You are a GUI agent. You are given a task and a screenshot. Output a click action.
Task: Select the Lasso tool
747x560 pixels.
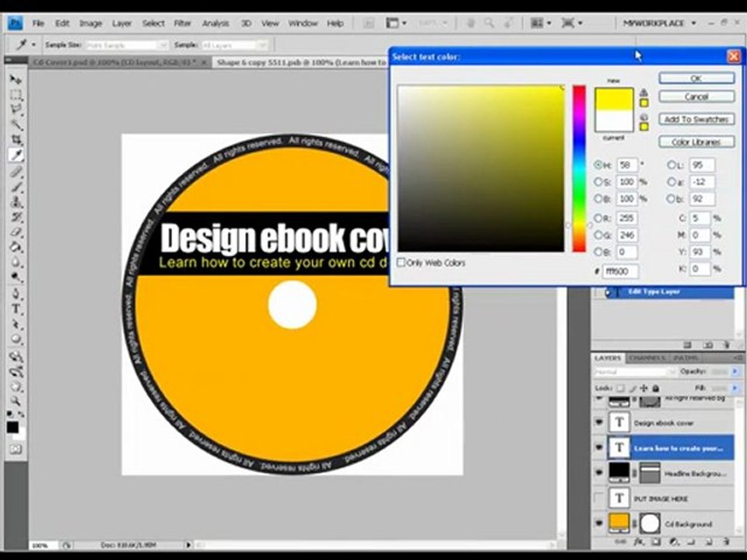16,110
